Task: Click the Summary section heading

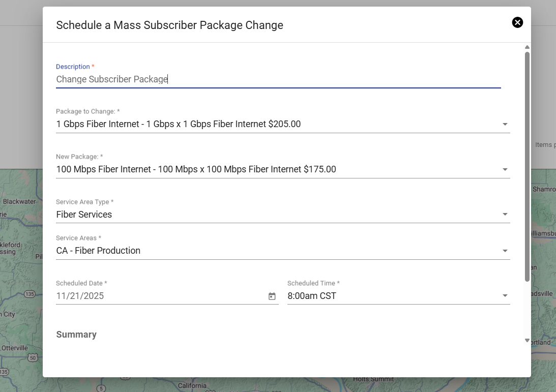Action: click(x=76, y=335)
